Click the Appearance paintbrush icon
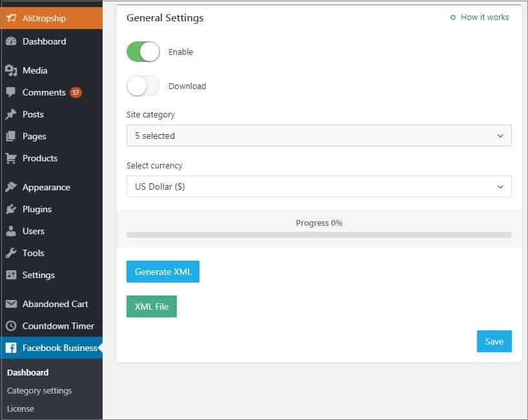 click(11, 187)
